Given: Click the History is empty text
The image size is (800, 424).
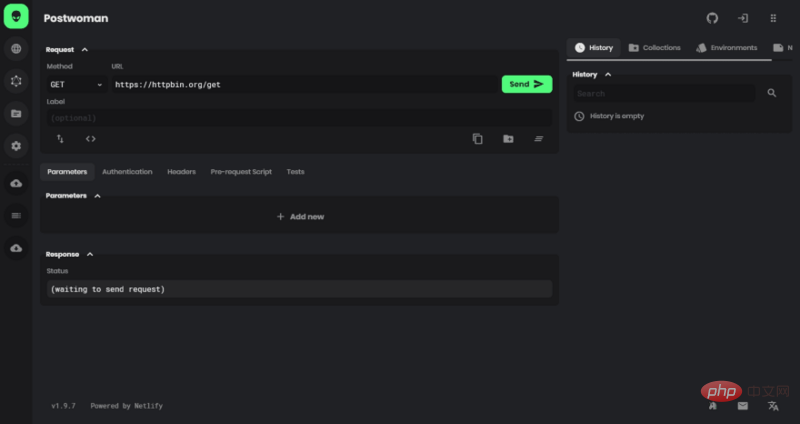Looking at the screenshot, I should click(x=617, y=116).
